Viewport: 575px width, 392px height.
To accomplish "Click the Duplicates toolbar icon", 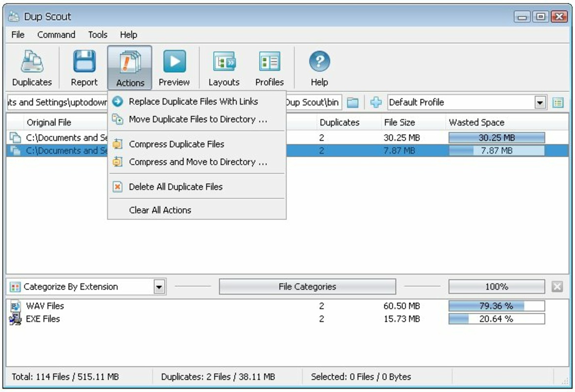I will (32, 62).
